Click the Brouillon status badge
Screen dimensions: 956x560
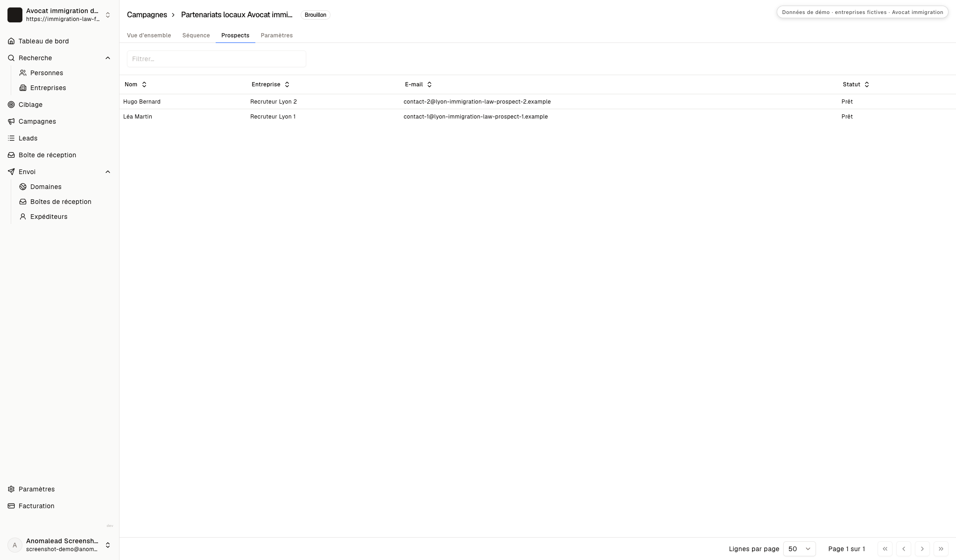(316, 15)
